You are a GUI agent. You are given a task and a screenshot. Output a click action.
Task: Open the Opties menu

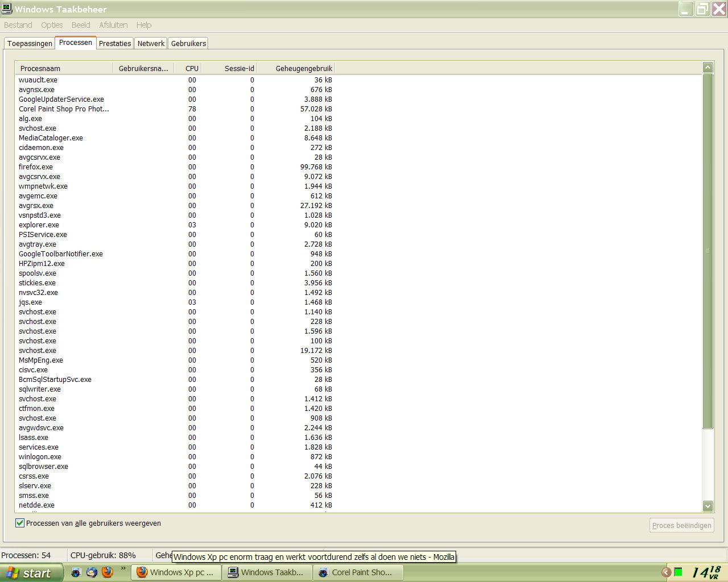52,25
